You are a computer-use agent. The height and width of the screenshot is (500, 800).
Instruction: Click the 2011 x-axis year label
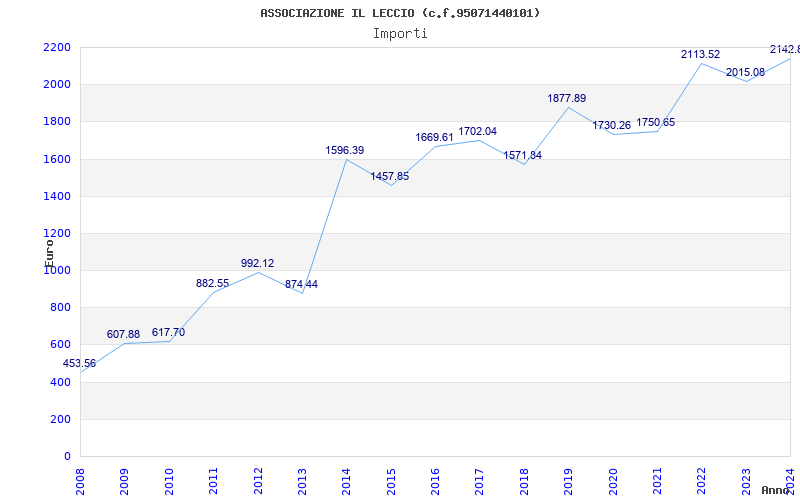tap(213, 481)
